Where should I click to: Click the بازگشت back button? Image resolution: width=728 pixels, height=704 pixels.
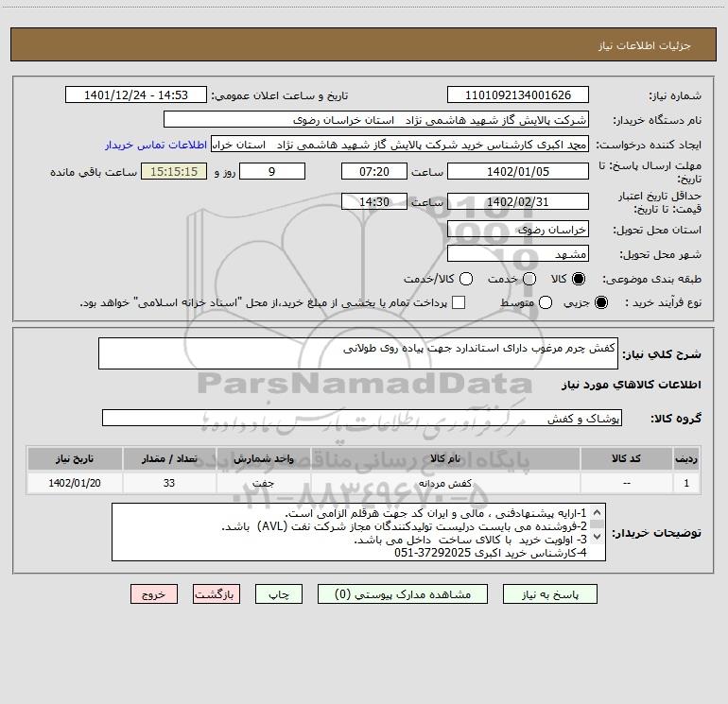coord(217,594)
